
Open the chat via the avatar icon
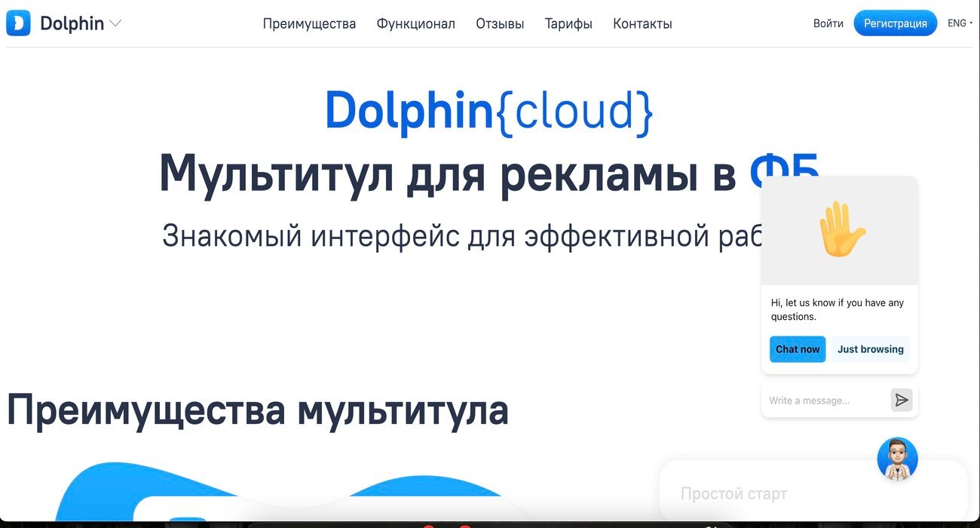[897, 458]
